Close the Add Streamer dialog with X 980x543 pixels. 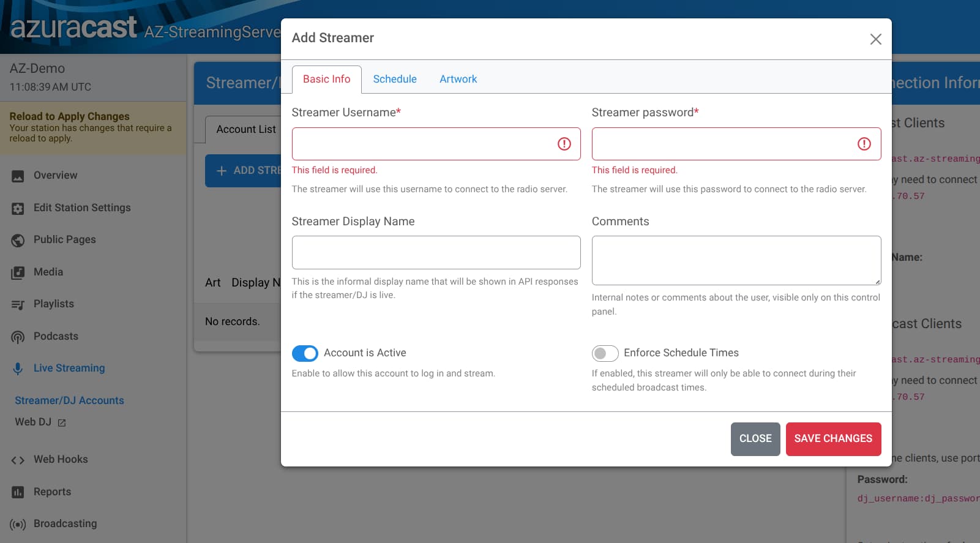coord(875,39)
